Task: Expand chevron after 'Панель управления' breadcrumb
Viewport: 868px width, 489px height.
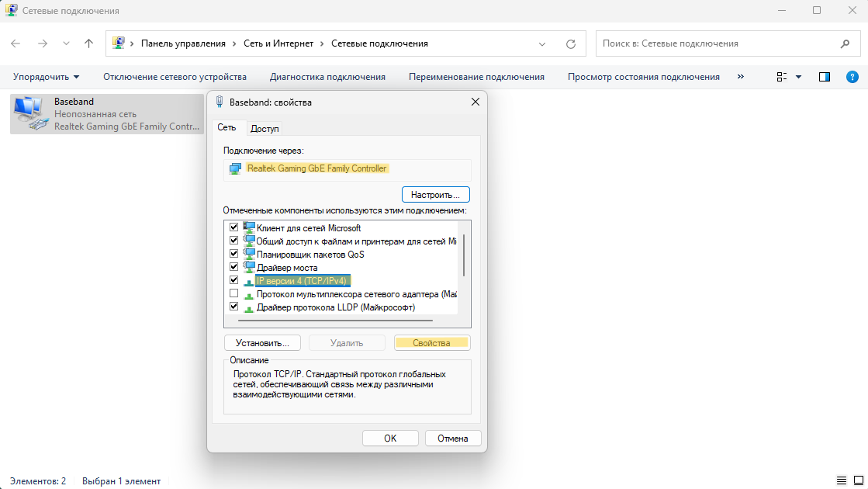Action: coord(235,43)
